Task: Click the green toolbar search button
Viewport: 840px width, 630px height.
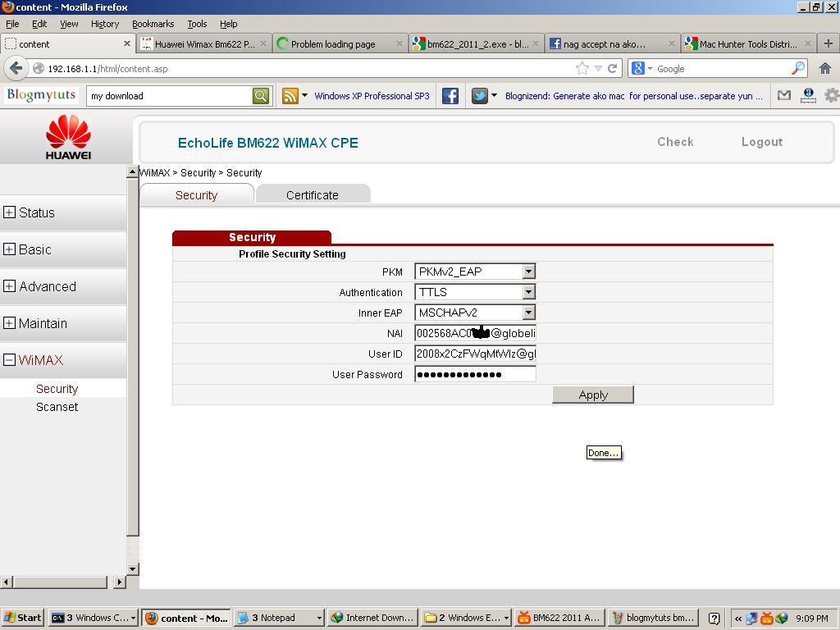Action: pyautogui.click(x=260, y=96)
